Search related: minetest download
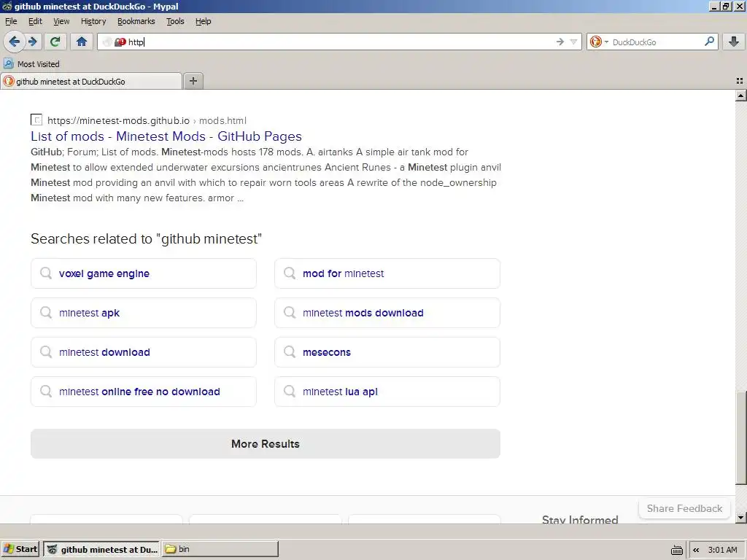This screenshot has height=560, width=747. pyautogui.click(x=144, y=352)
